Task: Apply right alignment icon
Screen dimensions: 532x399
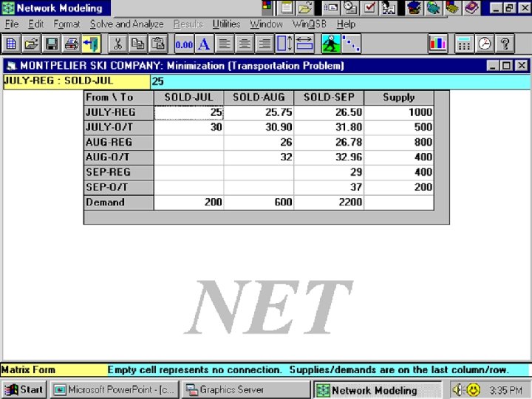Action: pos(265,44)
